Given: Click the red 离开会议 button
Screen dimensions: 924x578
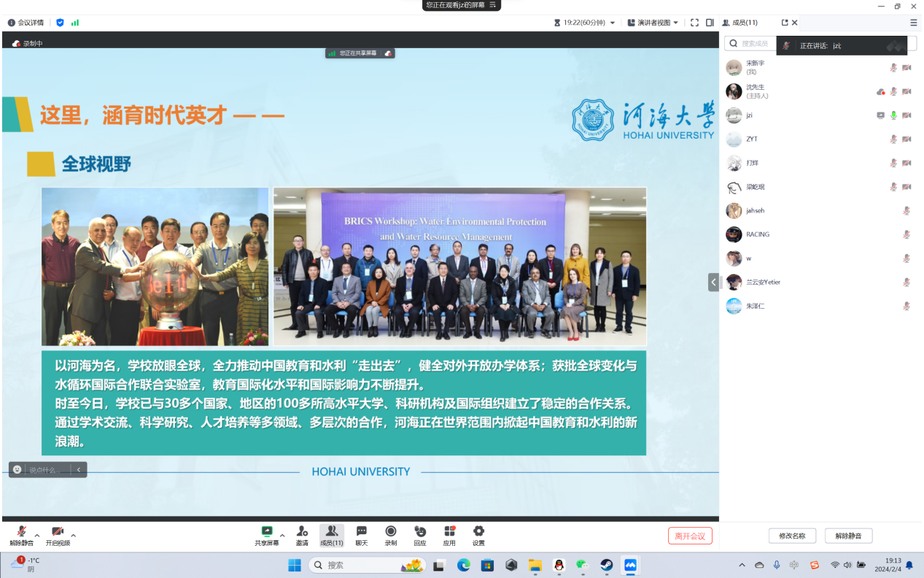Looking at the screenshot, I should tap(690, 536).
